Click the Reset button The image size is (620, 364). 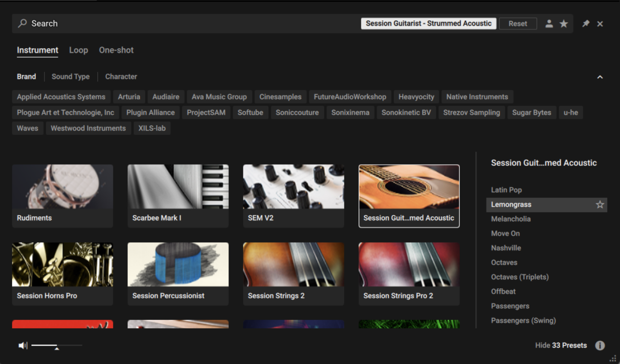point(518,23)
